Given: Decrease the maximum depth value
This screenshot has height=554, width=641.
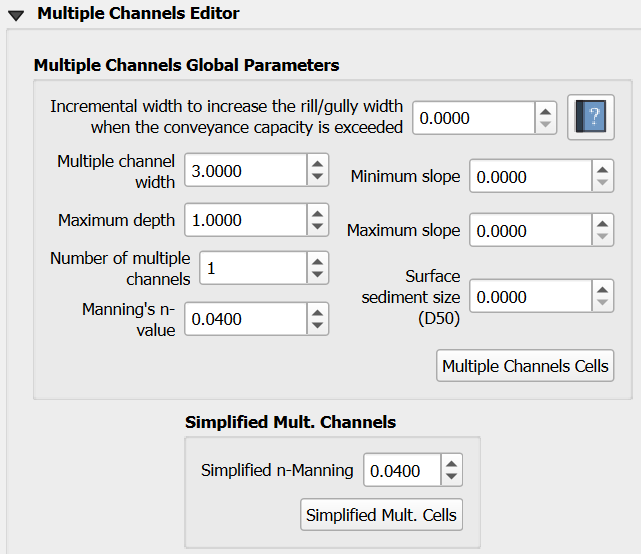Looking at the screenshot, I should click(x=317, y=227).
